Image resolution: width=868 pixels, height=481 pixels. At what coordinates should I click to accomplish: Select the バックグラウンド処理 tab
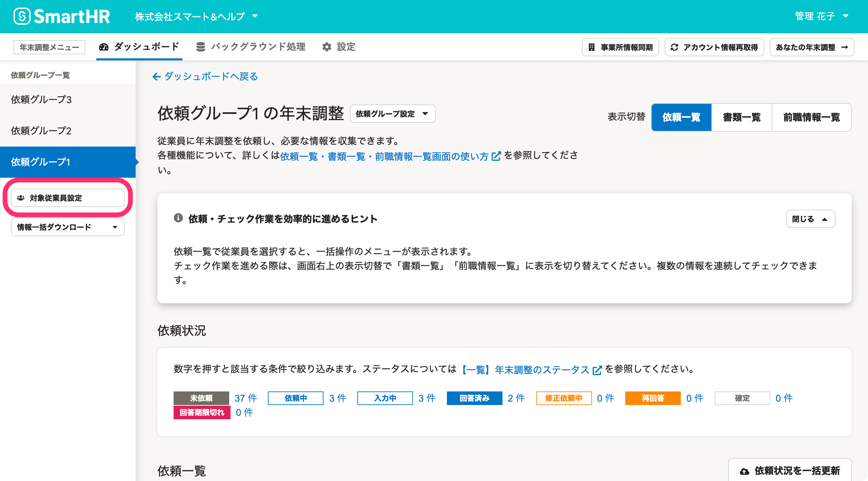[251, 47]
